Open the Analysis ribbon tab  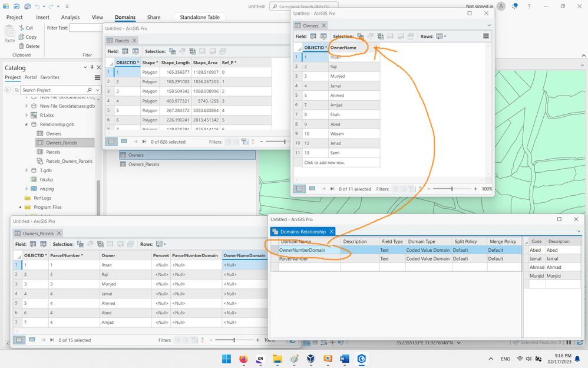[71, 17]
